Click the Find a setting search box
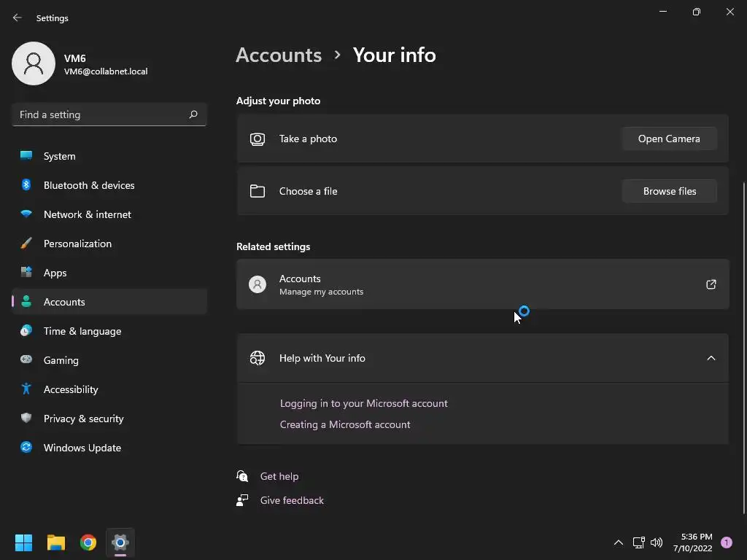The image size is (747, 560). coord(102,114)
